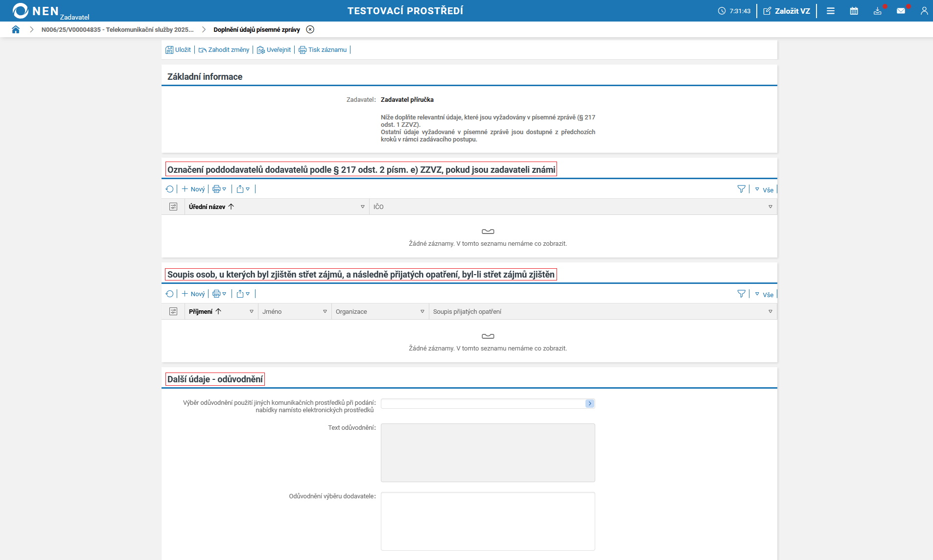Viewport: 933px width, 560px height.
Task: Open print options in poddodavatelů list
Action: point(219,189)
